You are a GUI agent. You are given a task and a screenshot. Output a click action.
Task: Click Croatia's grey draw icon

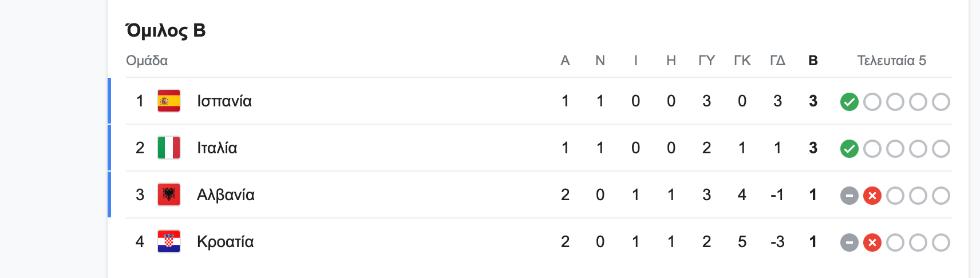coord(849,243)
